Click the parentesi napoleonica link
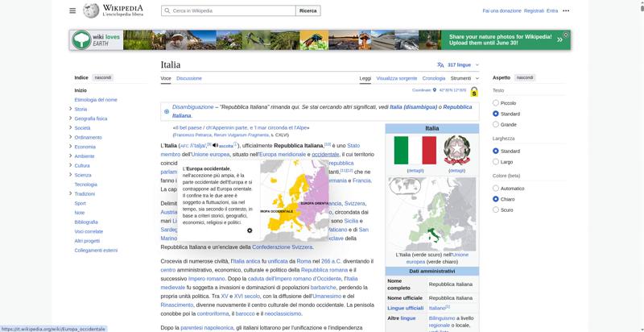The width and height of the screenshot is (644, 332). coord(207,327)
